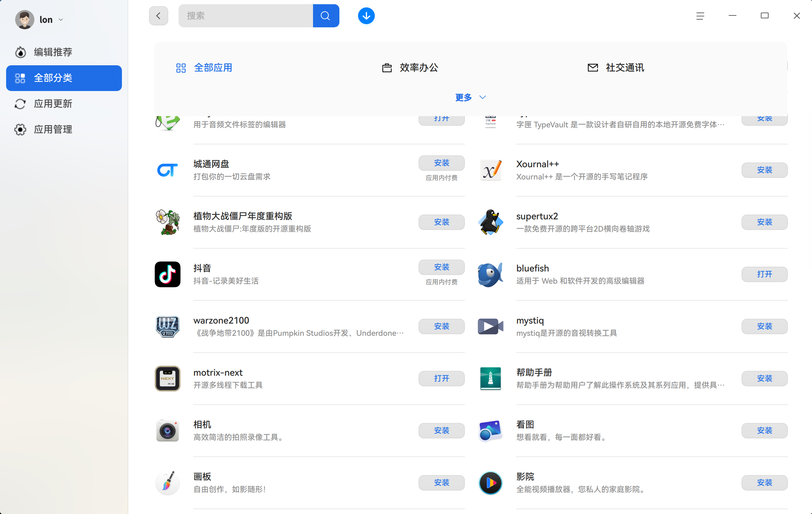Open the hamburger menu
The width and height of the screenshot is (812, 514).
pos(700,16)
